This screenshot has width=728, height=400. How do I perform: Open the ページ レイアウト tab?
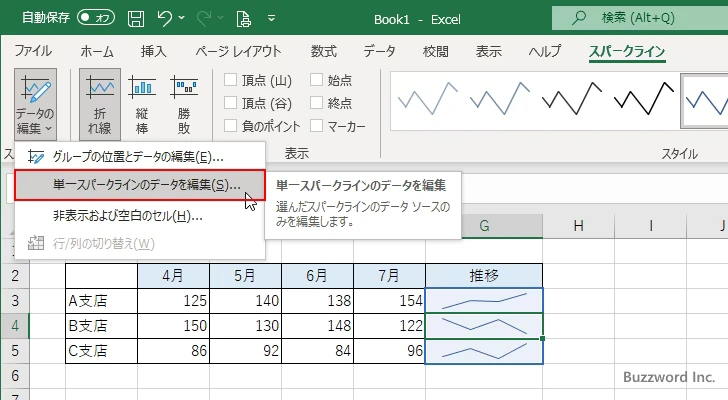click(238, 51)
